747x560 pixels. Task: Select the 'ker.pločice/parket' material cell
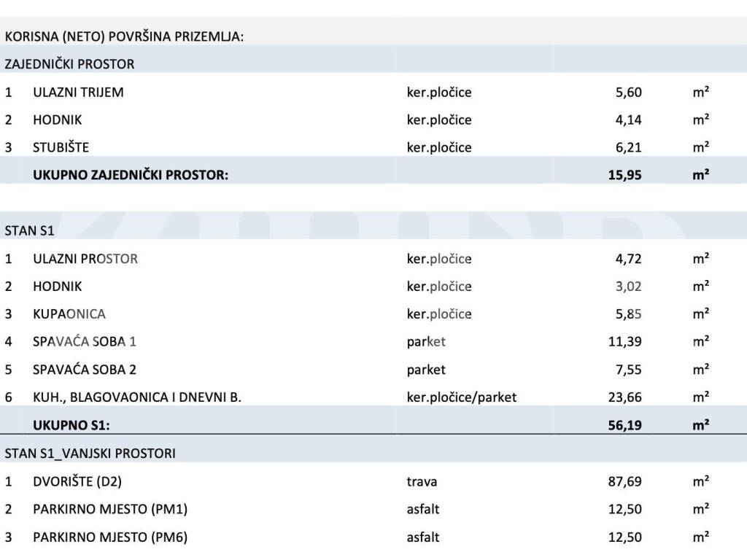pyautogui.click(x=461, y=397)
